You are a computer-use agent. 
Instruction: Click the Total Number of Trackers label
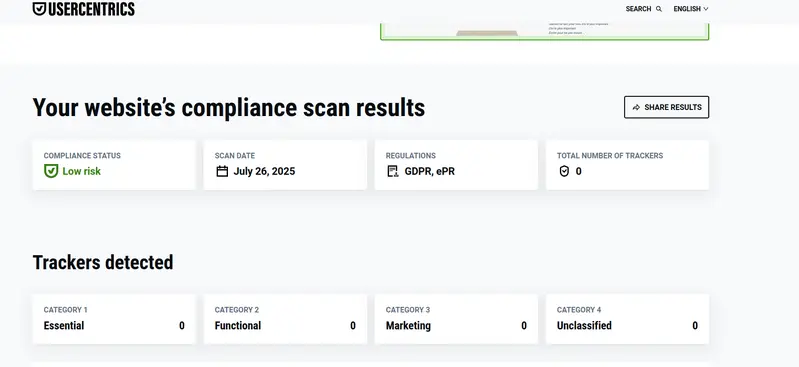click(610, 155)
